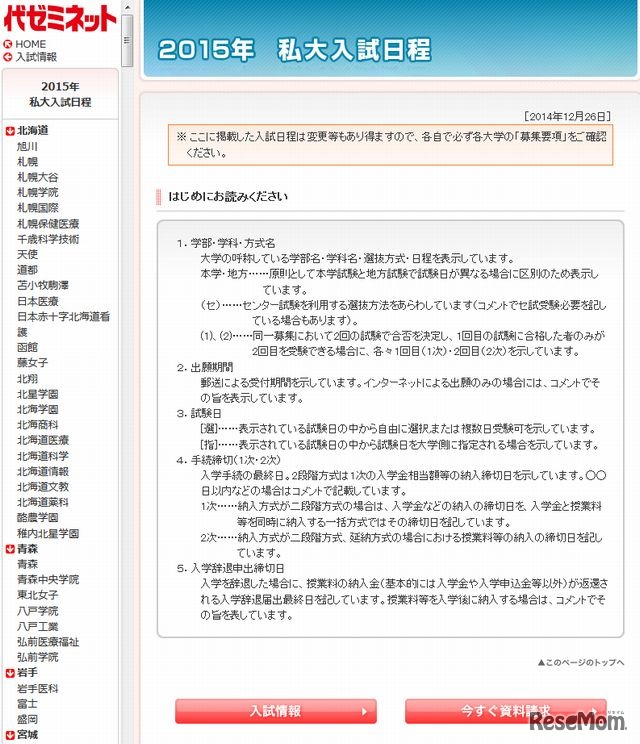Click the 2015年 私大入試日程 banner heading
The width and height of the screenshot is (640, 744).
point(294,50)
